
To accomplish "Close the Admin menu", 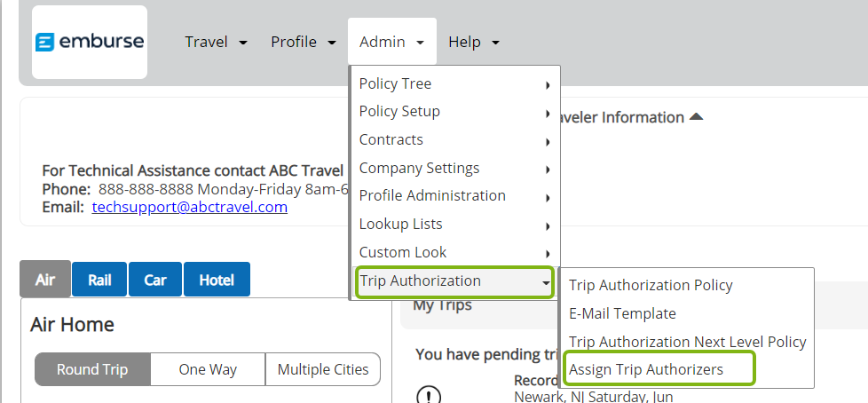I will click(x=391, y=42).
